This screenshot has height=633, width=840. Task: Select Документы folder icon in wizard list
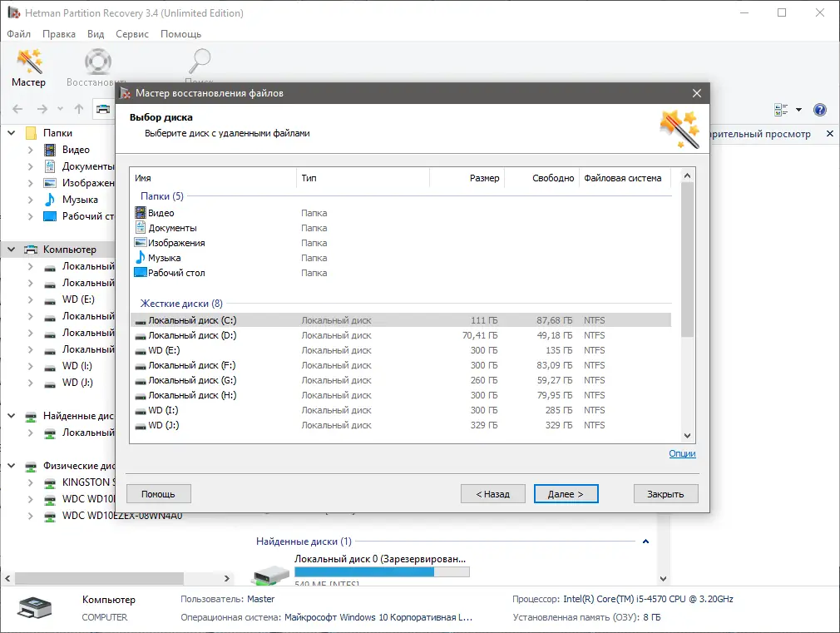[x=141, y=228]
